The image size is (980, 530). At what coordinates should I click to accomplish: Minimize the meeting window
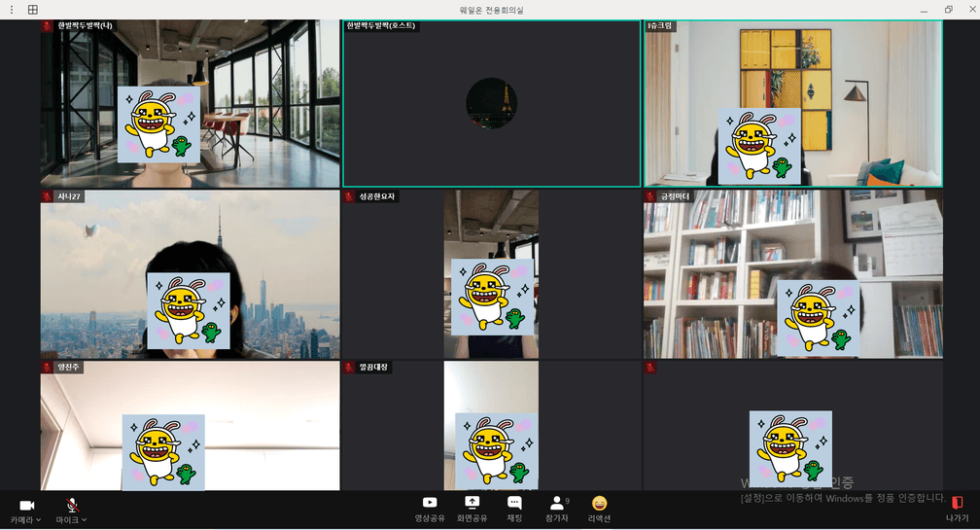pos(924,10)
